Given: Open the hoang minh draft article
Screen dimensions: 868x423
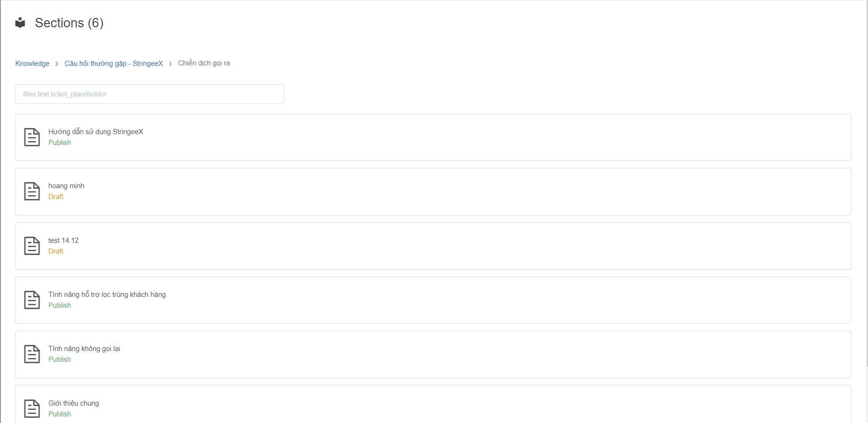Looking at the screenshot, I should pos(66,186).
